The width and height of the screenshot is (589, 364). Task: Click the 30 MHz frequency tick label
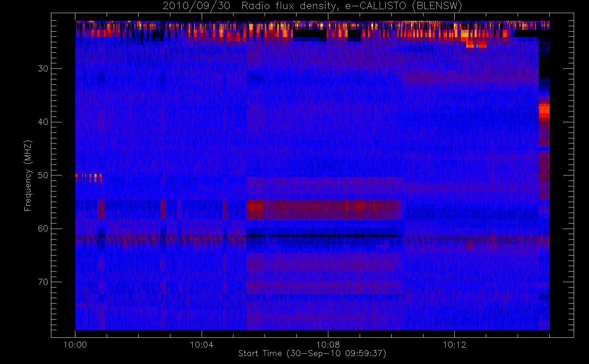pos(43,68)
